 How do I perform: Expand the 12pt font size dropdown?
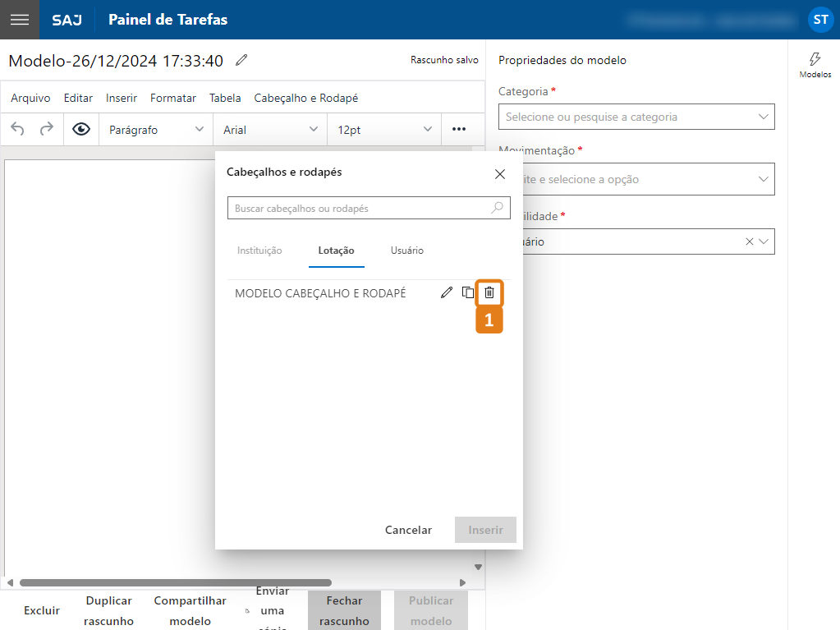(x=384, y=130)
